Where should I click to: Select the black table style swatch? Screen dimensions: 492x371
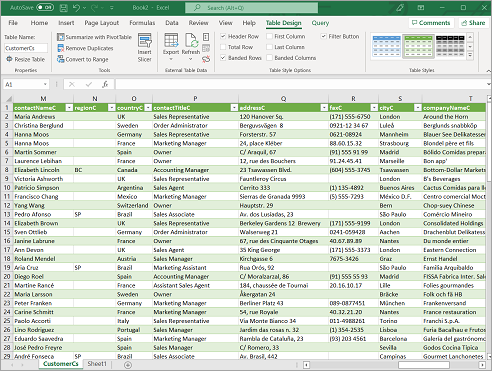pyautogui.click(x=450, y=46)
